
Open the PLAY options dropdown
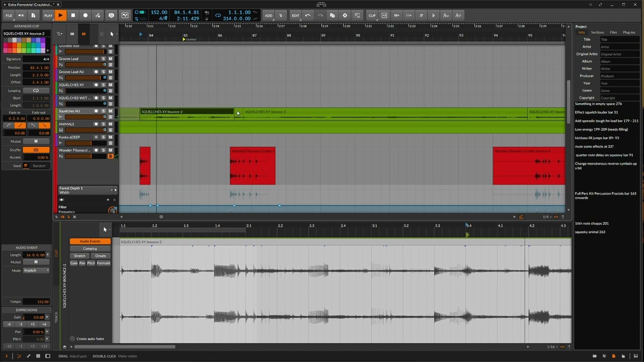tap(48, 16)
